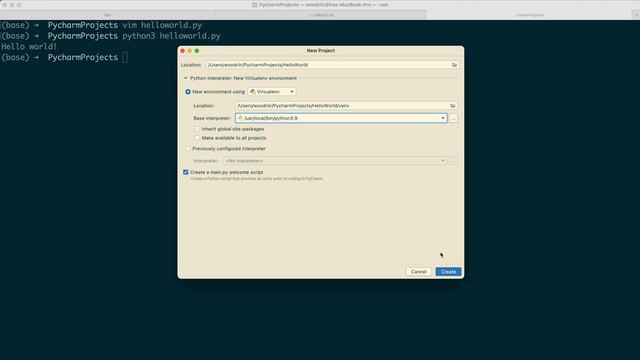Add a new terminal tab
Image resolution: width=640 pixels, height=360 pixels.
point(636,15)
